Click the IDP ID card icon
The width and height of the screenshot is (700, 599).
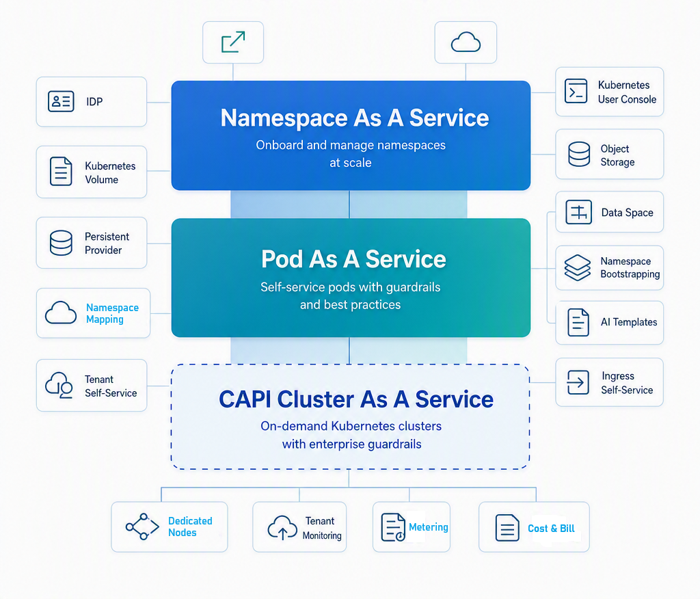pos(61,101)
